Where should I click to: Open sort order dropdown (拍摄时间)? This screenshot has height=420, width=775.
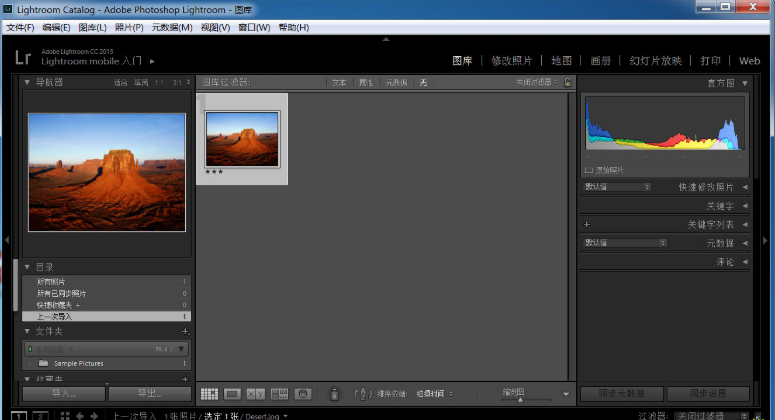coord(434,394)
